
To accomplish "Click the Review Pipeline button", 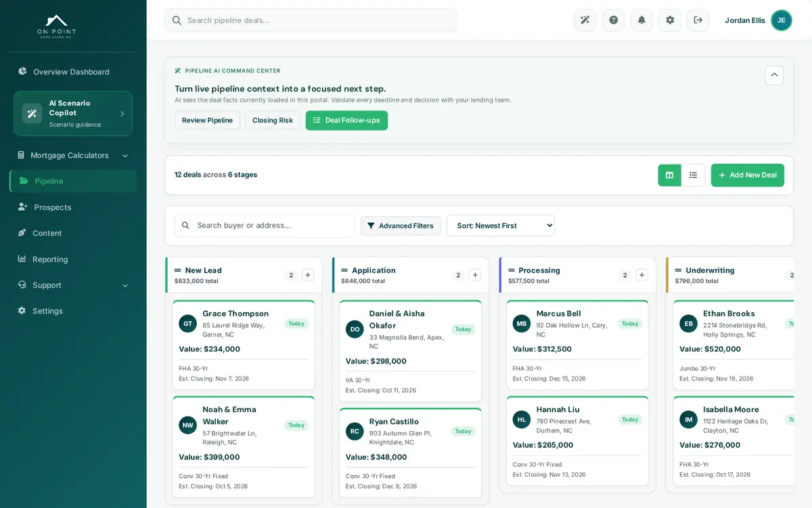I will pyautogui.click(x=207, y=121).
